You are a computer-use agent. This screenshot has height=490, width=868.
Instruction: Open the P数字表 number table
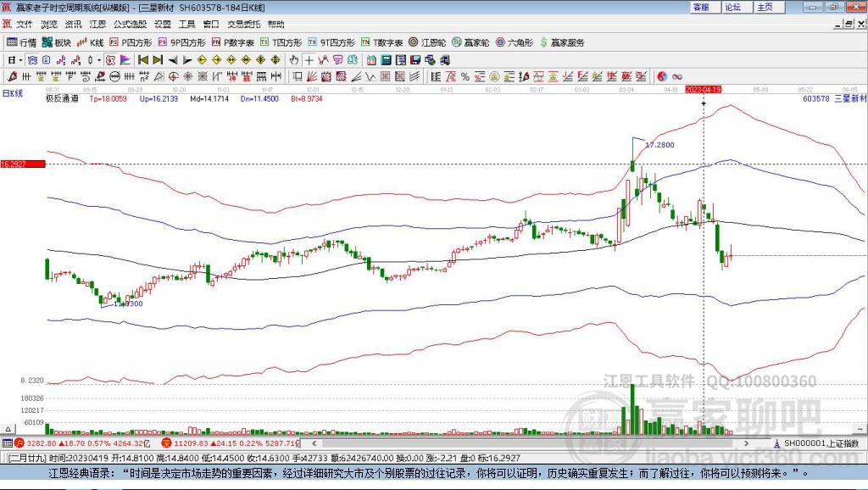click(232, 42)
